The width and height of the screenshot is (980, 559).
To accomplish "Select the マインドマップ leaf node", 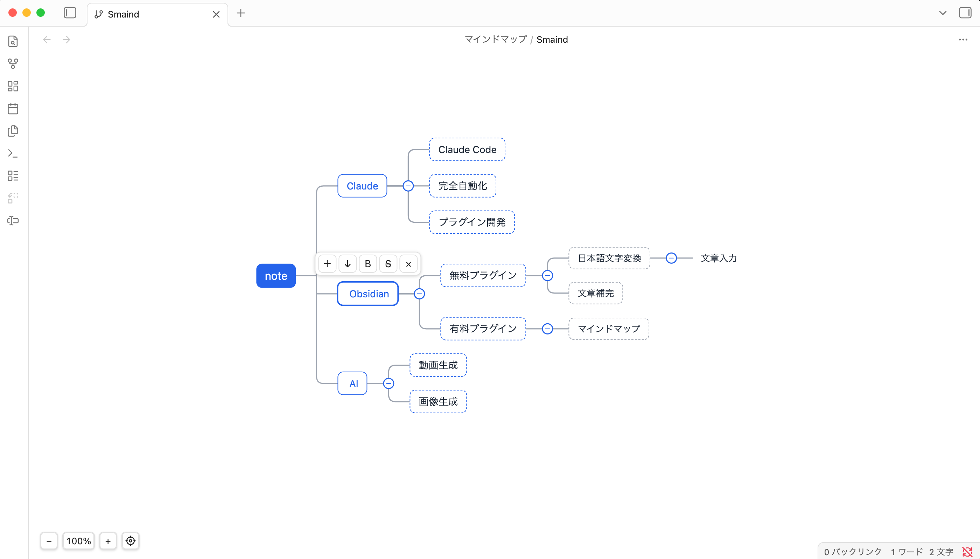I will tap(609, 329).
